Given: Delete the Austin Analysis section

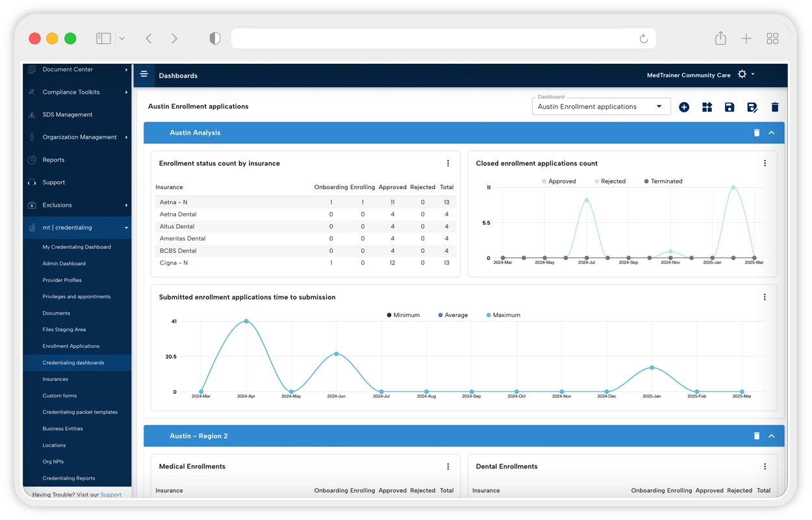Looking at the screenshot, I should tap(756, 133).
